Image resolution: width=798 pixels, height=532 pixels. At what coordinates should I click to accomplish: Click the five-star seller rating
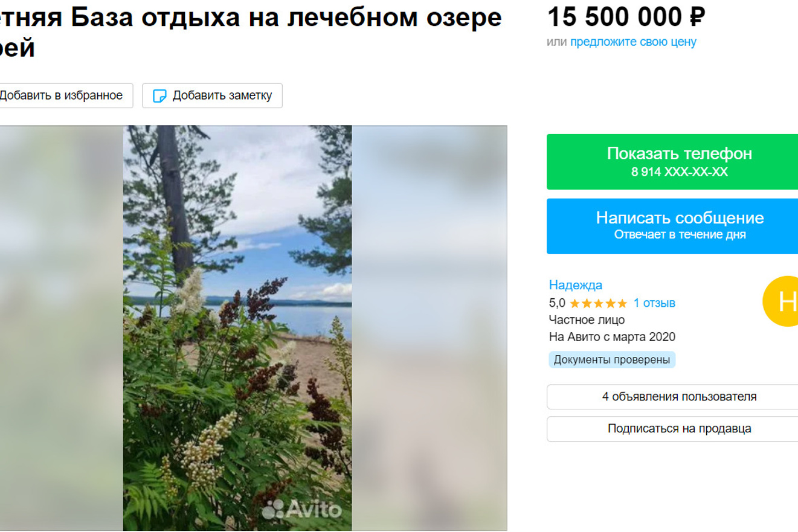pos(597,303)
